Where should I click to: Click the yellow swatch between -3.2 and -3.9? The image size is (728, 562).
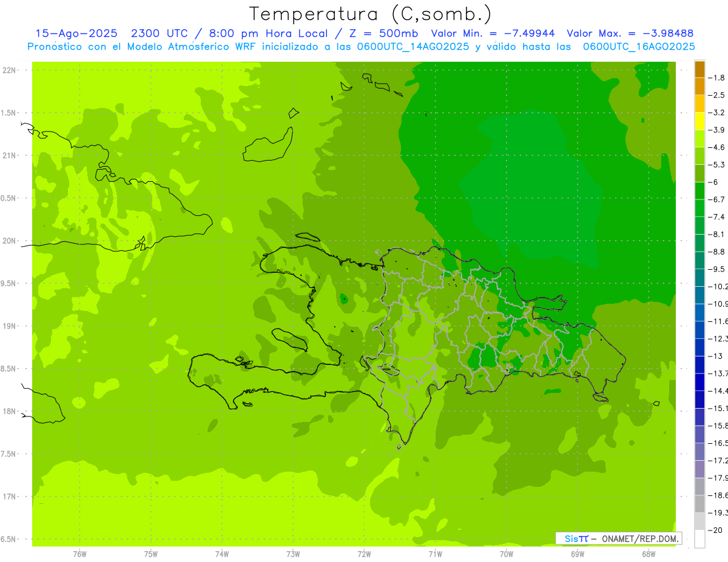(699, 121)
